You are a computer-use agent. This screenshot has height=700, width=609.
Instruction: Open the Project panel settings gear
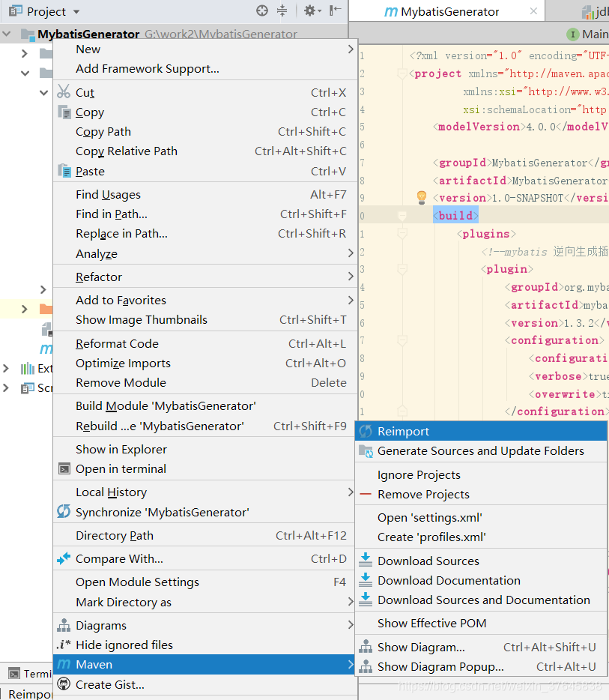tap(312, 10)
